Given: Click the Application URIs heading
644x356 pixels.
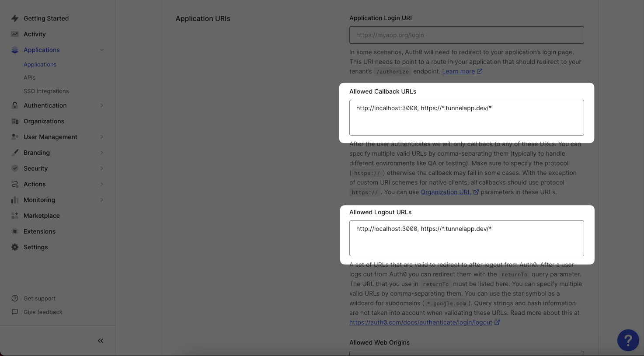Looking at the screenshot, I should 203,18.
